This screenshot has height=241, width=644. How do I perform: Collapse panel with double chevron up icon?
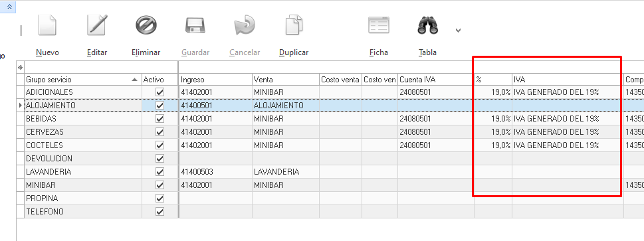pyautogui.click(x=9, y=7)
